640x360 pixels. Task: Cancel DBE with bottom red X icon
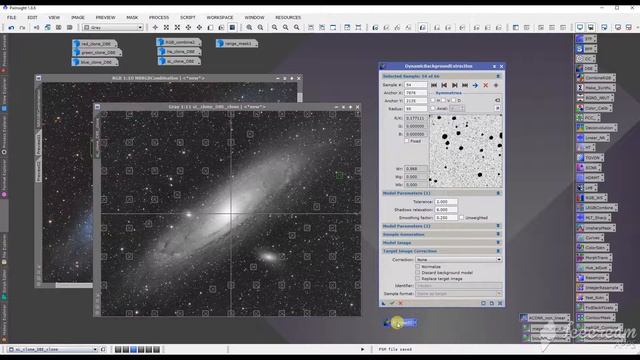[x=400, y=303]
